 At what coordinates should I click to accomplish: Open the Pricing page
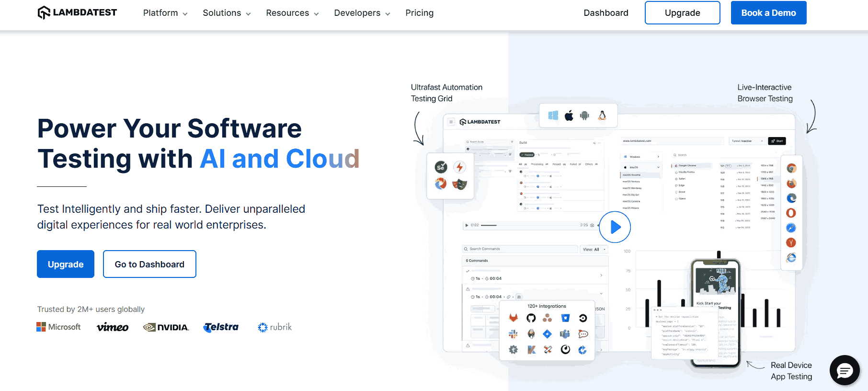pyautogui.click(x=420, y=13)
